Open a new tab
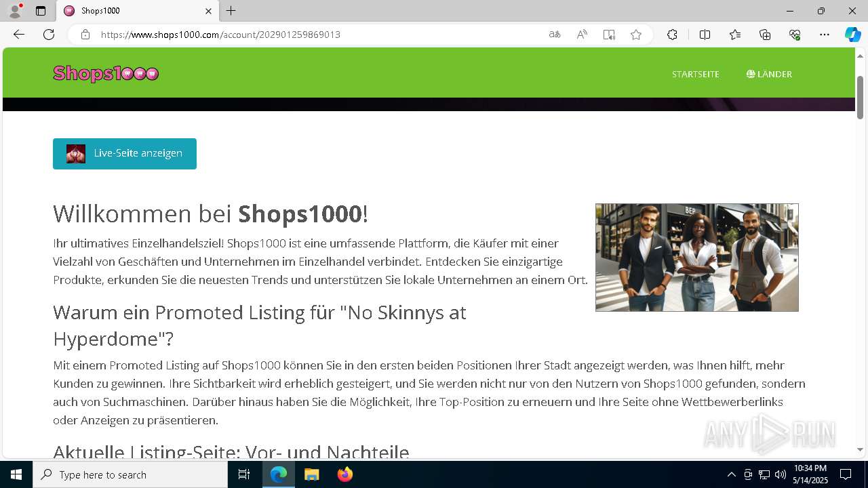 tap(231, 11)
